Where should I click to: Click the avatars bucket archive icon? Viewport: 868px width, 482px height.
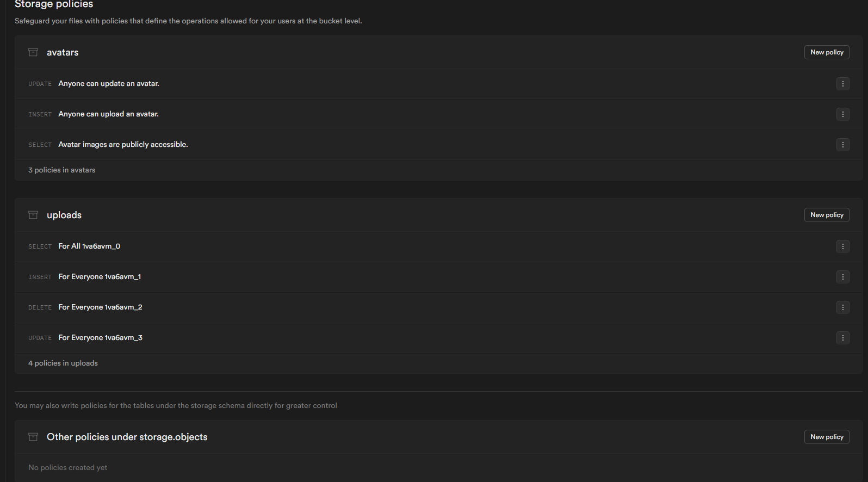[x=33, y=52]
